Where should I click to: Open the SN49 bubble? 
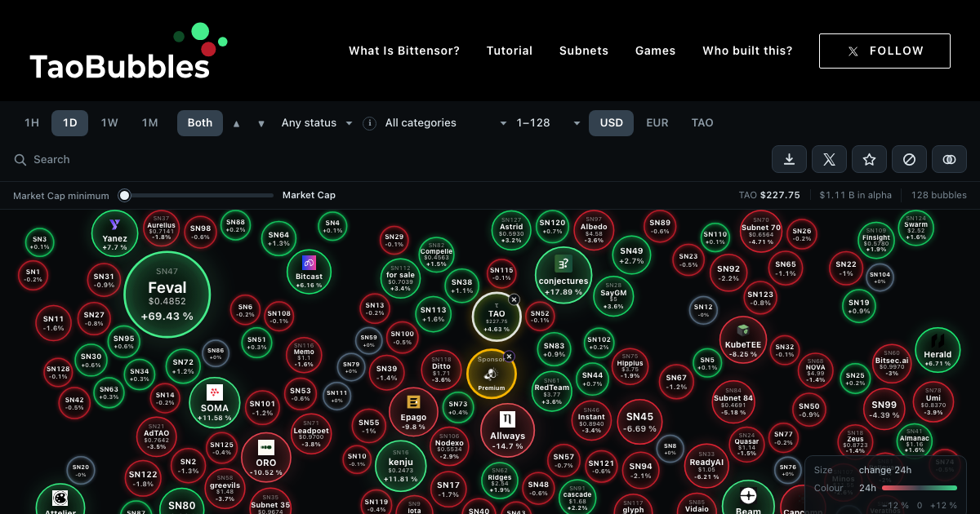click(632, 255)
